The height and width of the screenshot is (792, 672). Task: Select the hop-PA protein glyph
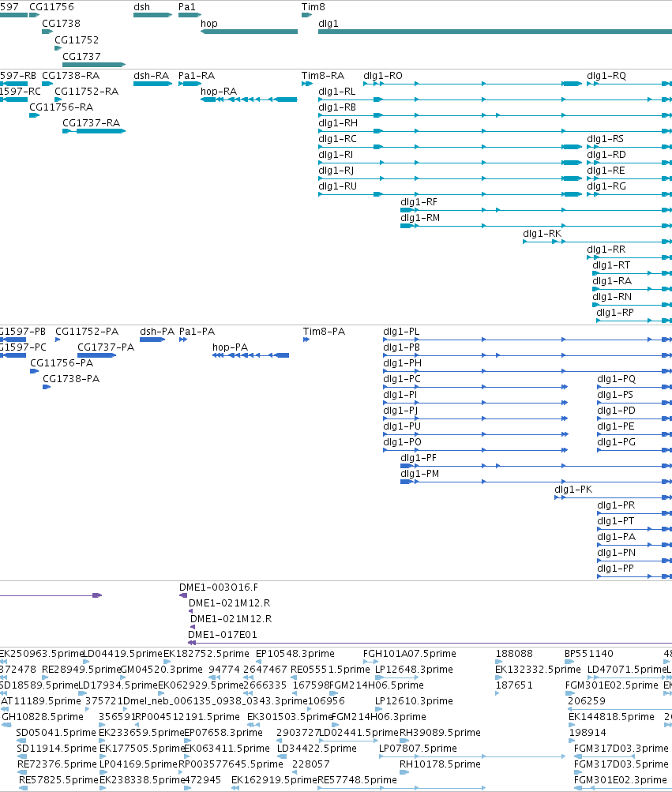point(250,355)
